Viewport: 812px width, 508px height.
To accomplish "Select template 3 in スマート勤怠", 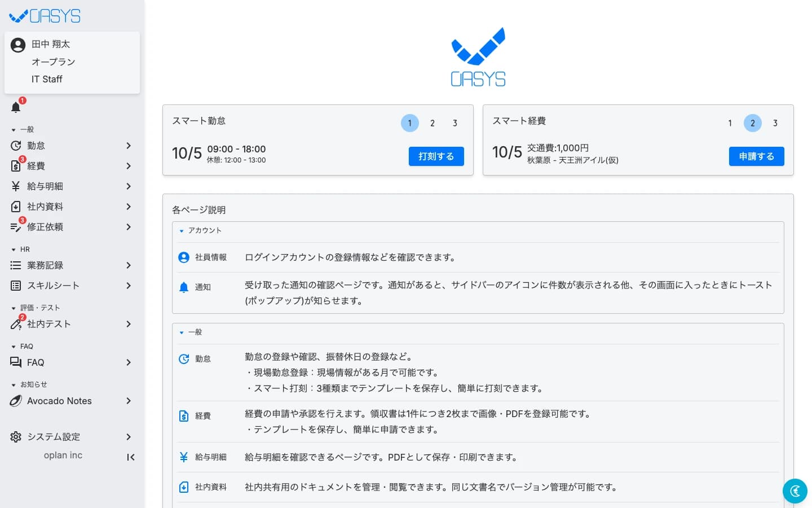I will click(x=455, y=123).
